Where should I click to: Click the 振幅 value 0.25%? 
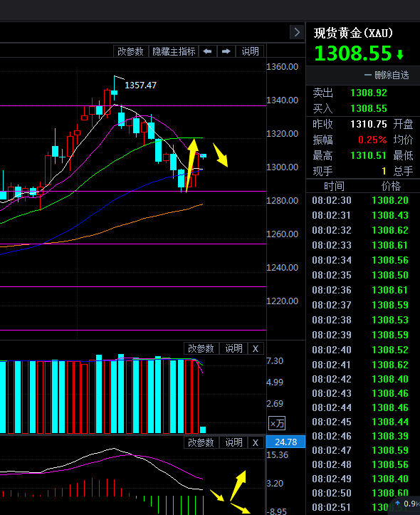372,140
